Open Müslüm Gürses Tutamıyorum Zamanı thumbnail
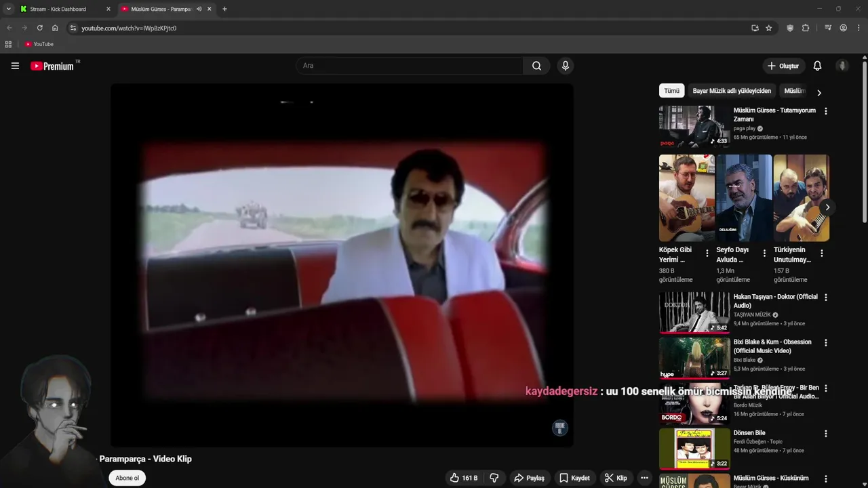This screenshot has width=868, height=488. click(694, 126)
